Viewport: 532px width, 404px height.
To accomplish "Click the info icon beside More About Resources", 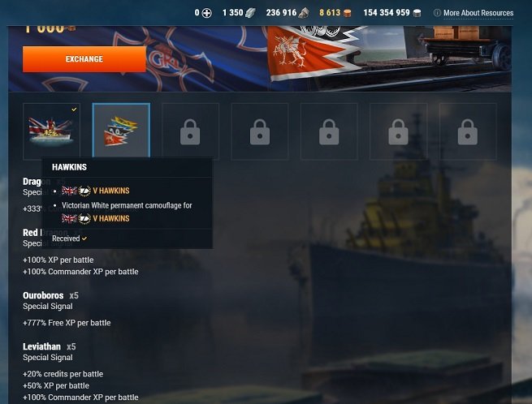I will point(437,13).
